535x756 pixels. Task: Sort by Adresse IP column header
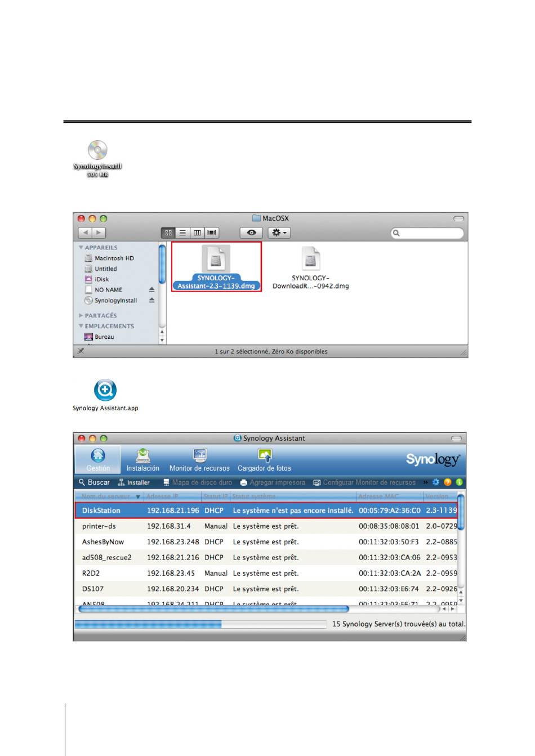[173, 496]
